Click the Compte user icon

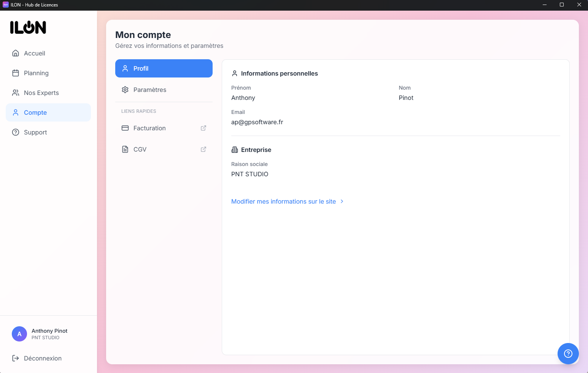coord(16,112)
